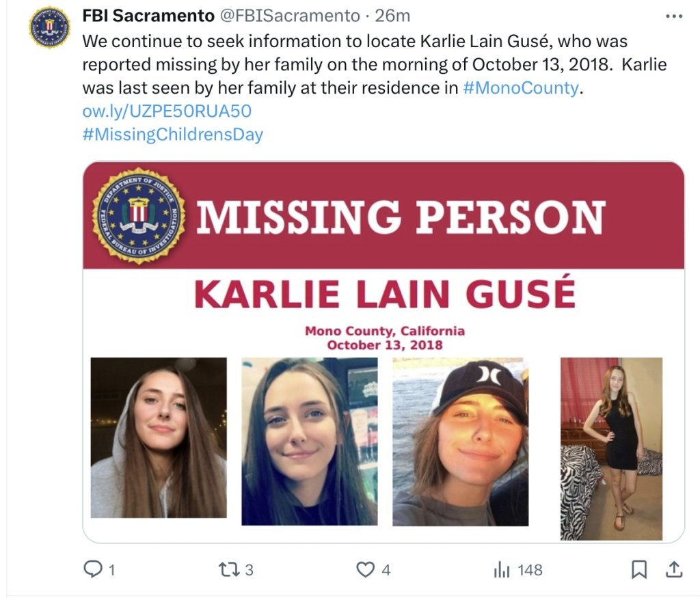This screenshot has height=598, width=700.
Task: Open the reply comment icon
Action: [x=93, y=569]
